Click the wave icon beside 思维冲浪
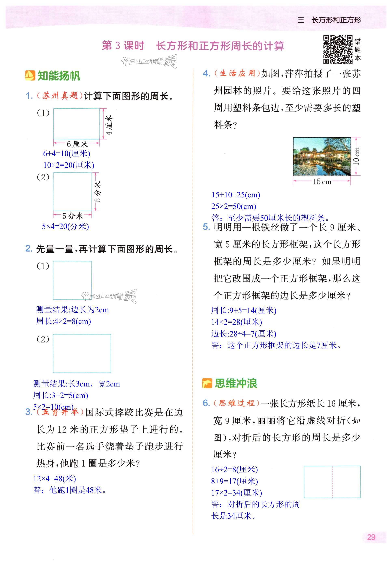The height and width of the screenshot is (566, 392). 207,383
